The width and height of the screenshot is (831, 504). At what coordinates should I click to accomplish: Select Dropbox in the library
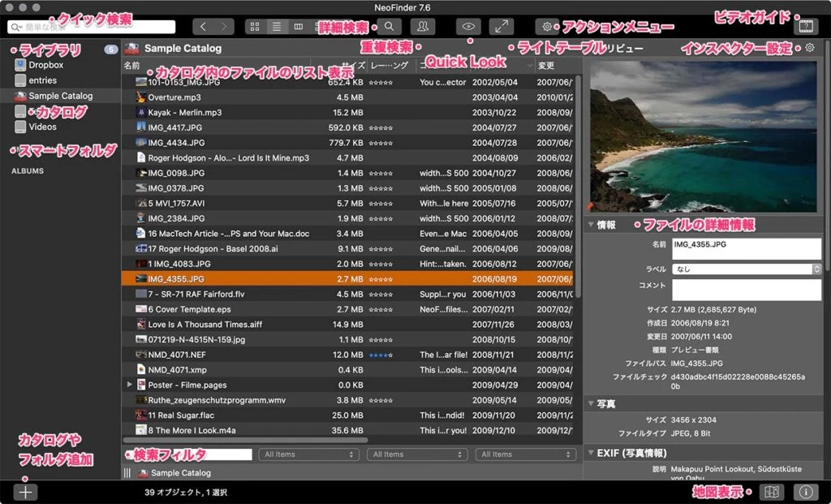click(46, 65)
